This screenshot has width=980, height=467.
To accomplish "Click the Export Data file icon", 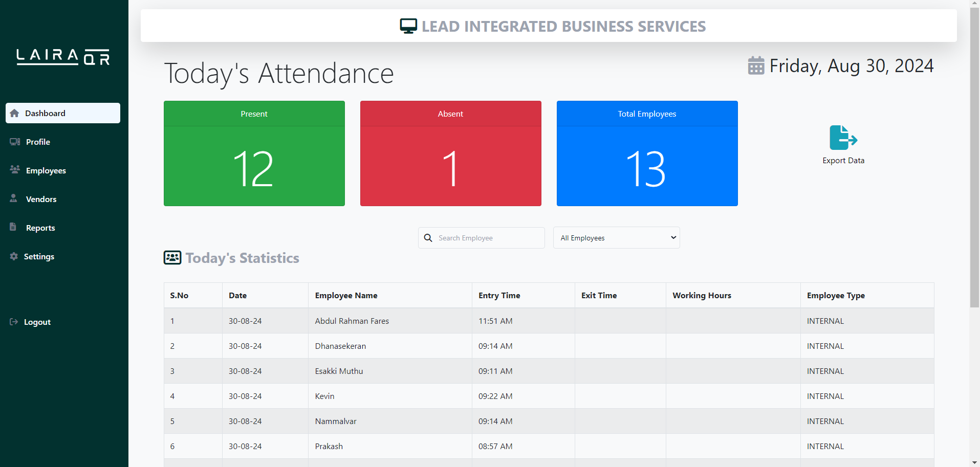I will pos(843,138).
